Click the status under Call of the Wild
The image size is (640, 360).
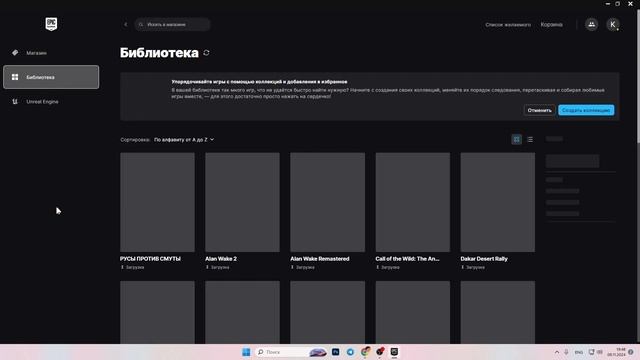[x=388, y=267]
